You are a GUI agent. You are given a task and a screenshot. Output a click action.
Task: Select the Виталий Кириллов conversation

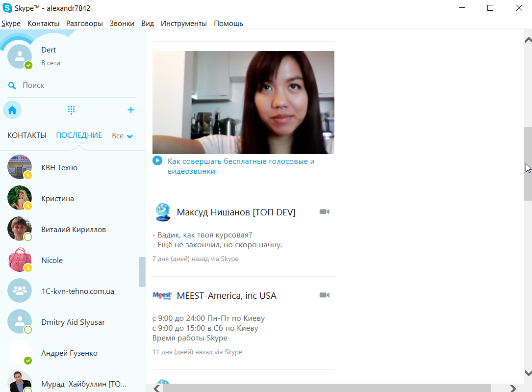click(70, 229)
